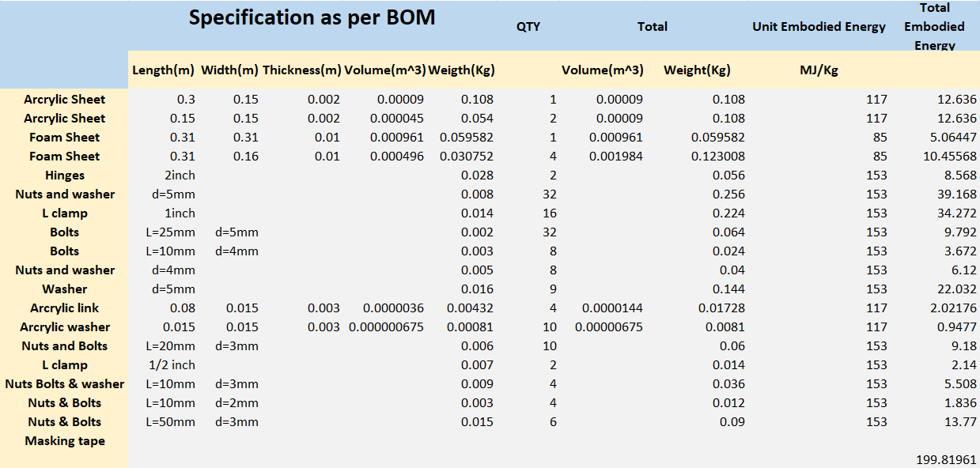
Task: Click the 0.000961 Foam Sheet volume cell
Action: coord(397,138)
